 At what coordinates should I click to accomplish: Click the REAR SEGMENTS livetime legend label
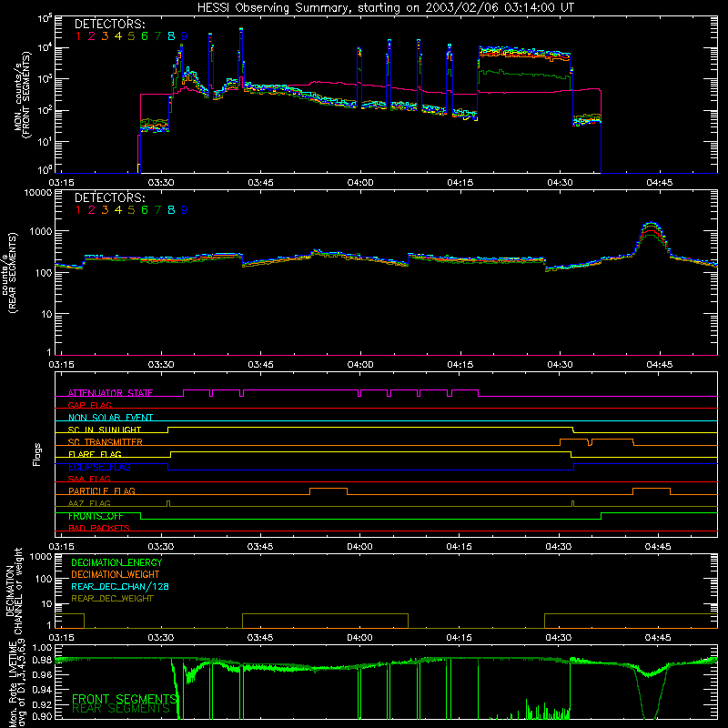pos(121,709)
